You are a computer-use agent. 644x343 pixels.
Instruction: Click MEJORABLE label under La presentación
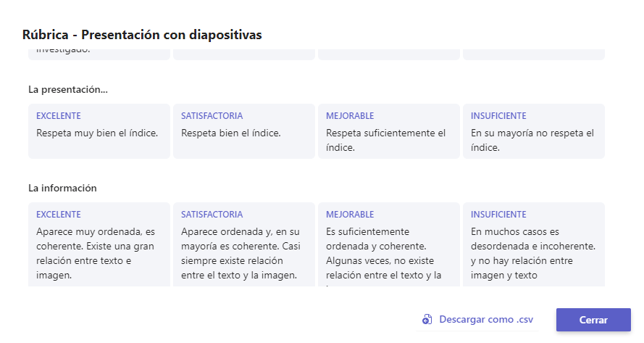[350, 116]
